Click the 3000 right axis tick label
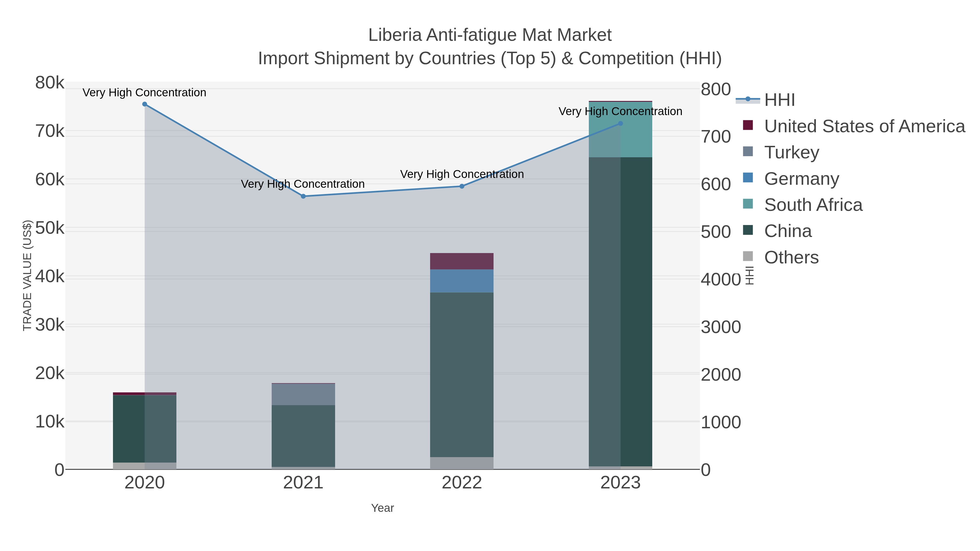The image size is (980, 551). (721, 327)
